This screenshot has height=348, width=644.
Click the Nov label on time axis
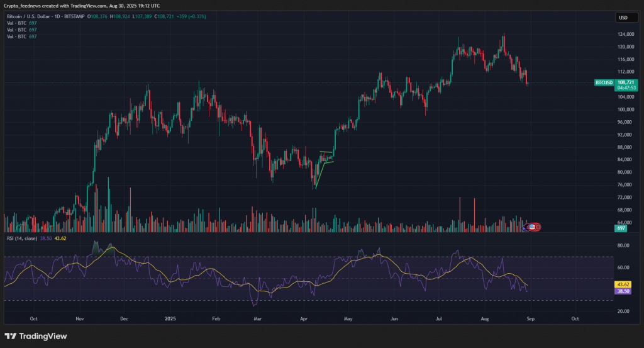[80, 319]
